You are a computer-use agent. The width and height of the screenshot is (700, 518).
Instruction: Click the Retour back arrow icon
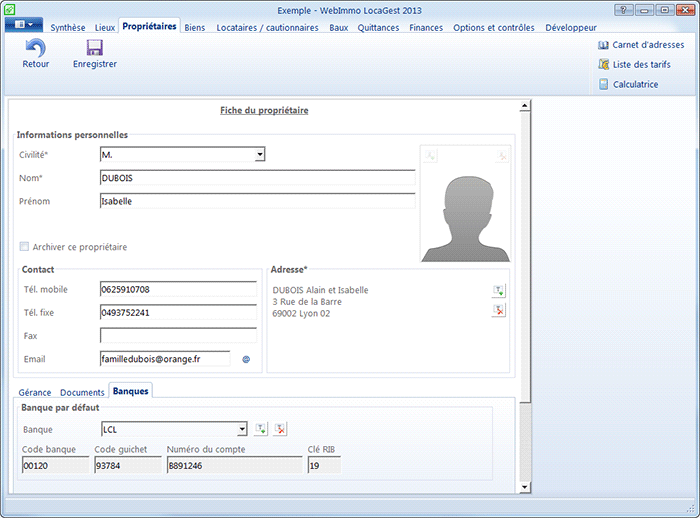[35, 48]
